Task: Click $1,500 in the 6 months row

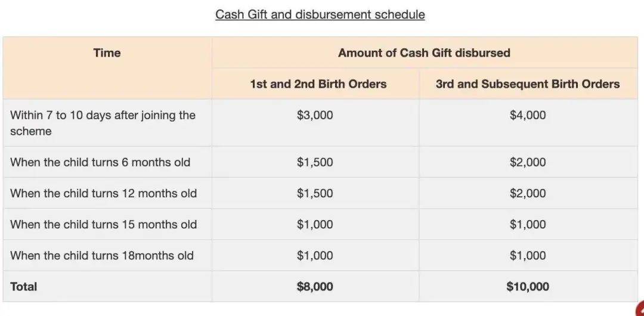Action: (315, 162)
